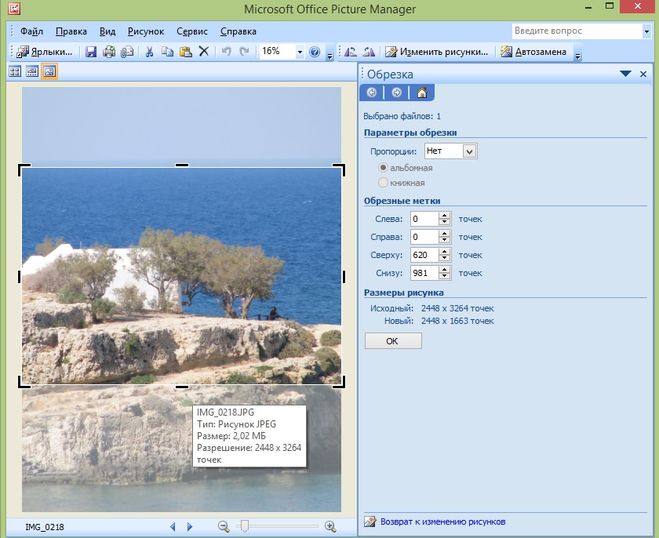The width and height of the screenshot is (659, 538).
Task: Switch to Filmstrip view icon
Action: click(32, 72)
